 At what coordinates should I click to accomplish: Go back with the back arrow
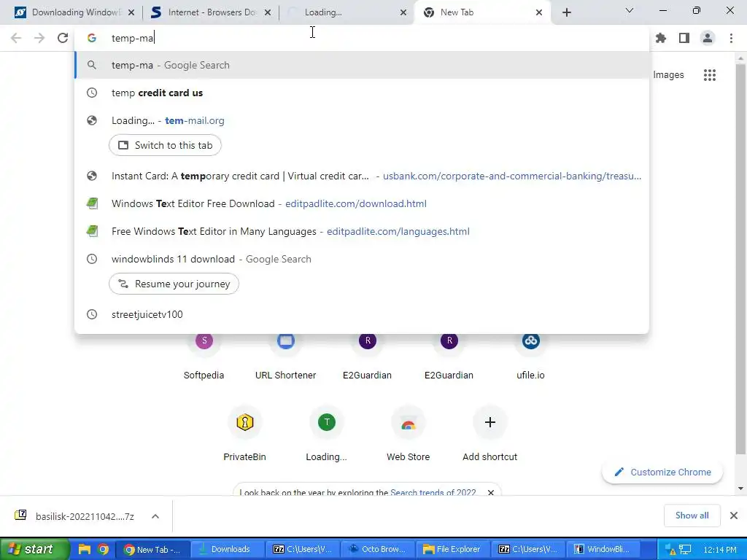(16, 38)
